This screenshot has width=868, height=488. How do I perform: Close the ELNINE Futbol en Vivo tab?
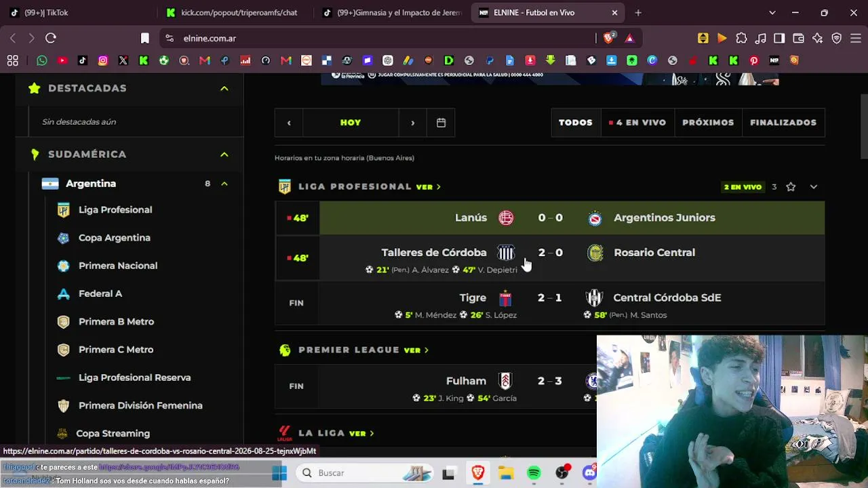(x=614, y=12)
